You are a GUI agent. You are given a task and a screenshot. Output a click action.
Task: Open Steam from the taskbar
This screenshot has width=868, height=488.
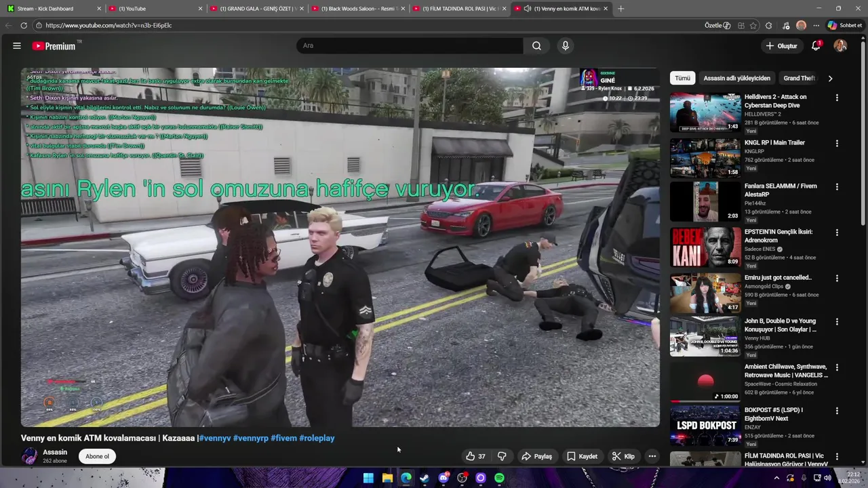coord(425,478)
